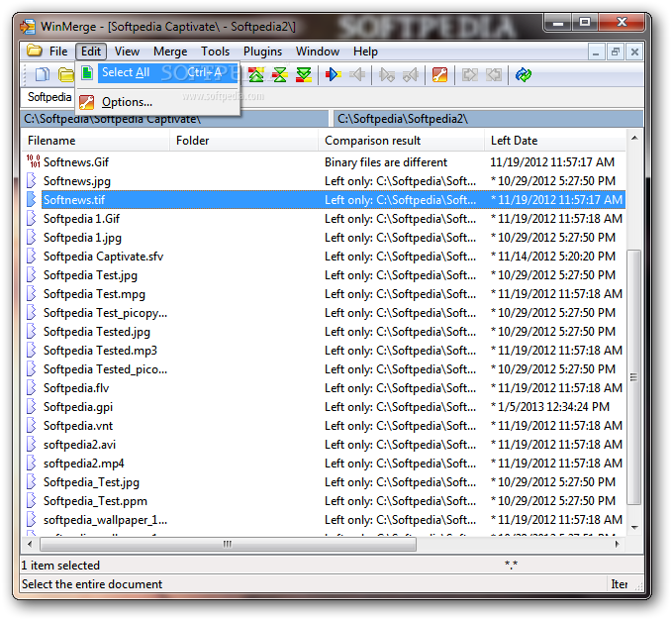Select the Softpedia document tab
Viewport: 672px width, 620px height.
point(48,97)
